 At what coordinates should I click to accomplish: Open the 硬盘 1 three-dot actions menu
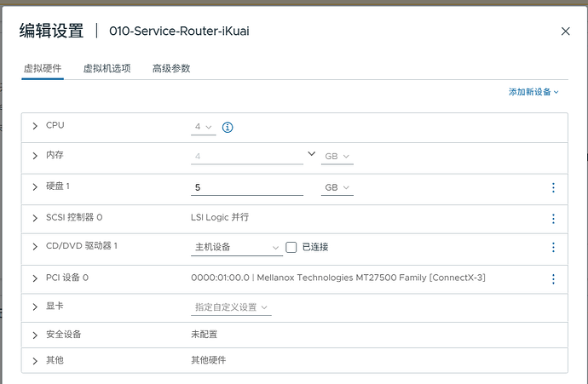[x=553, y=187]
